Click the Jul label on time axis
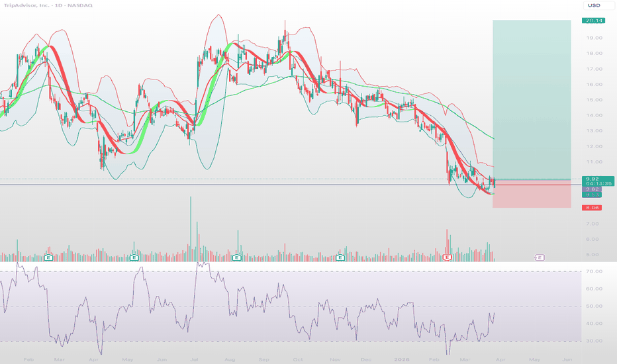 coord(195,358)
